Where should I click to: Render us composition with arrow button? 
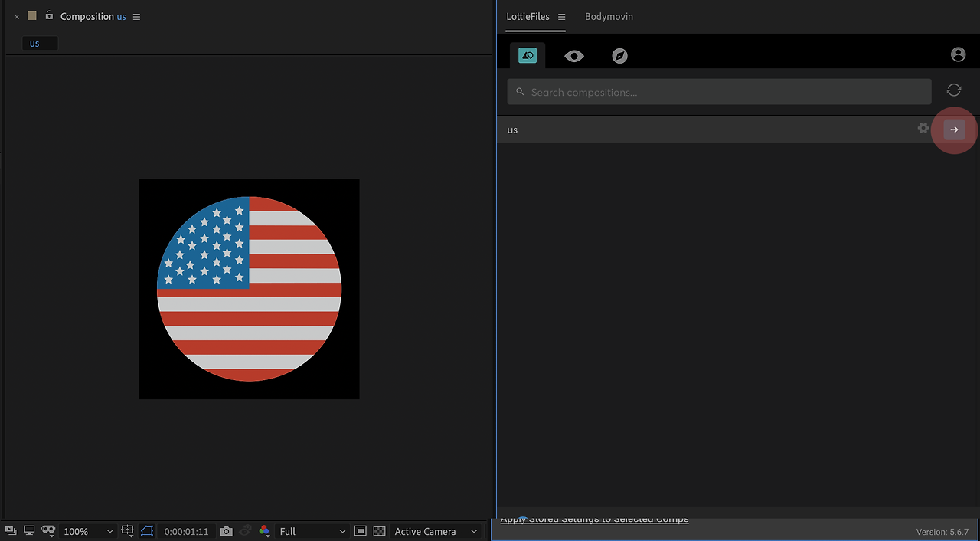coord(954,130)
